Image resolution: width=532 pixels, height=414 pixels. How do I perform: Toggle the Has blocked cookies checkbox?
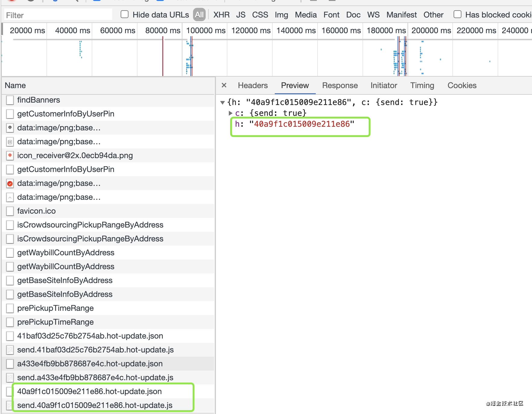tap(458, 14)
